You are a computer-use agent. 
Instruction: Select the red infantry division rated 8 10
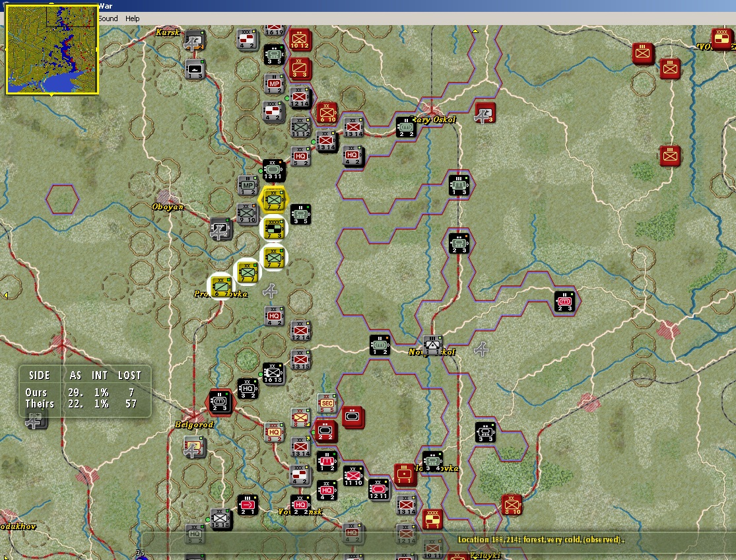click(x=512, y=505)
